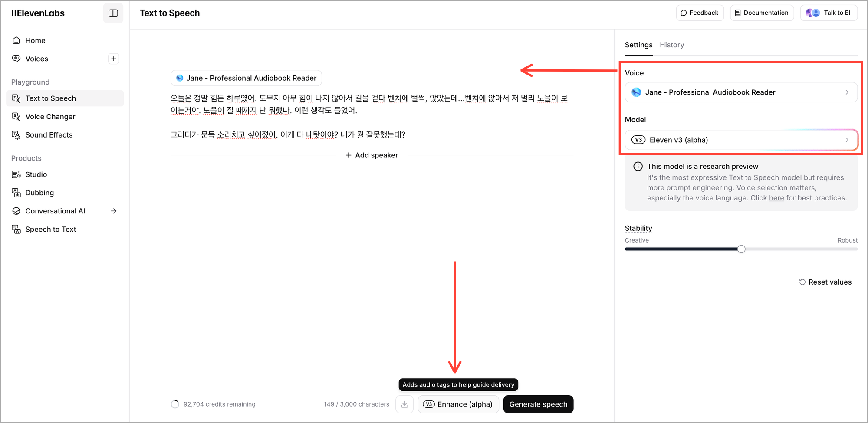Click the ElevenLabs logo
Screen dimensions: 868x423
click(38, 13)
